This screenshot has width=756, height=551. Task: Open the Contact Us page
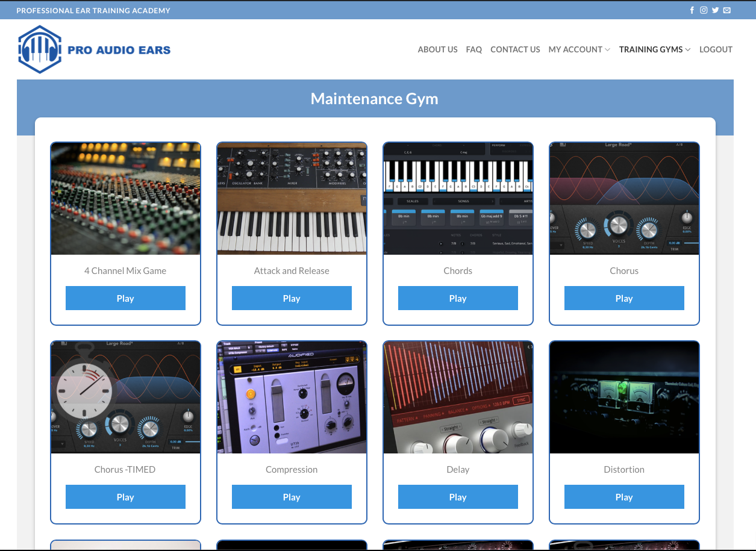tap(515, 49)
